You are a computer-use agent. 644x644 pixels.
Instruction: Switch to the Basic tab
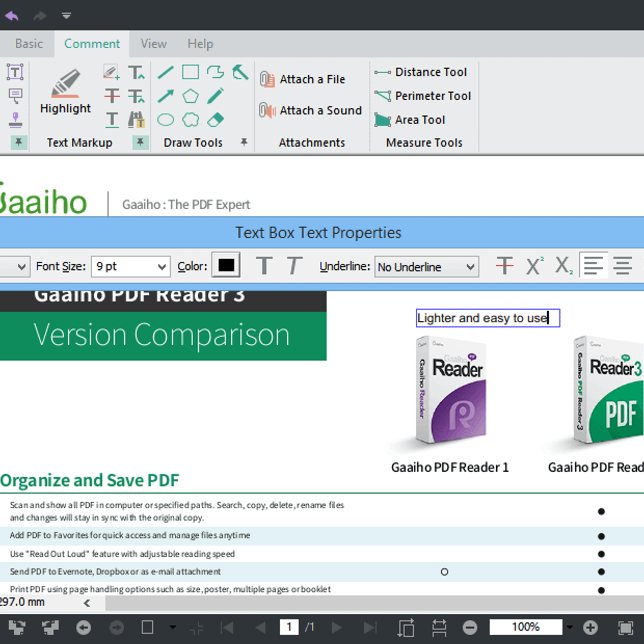click(x=29, y=43)
